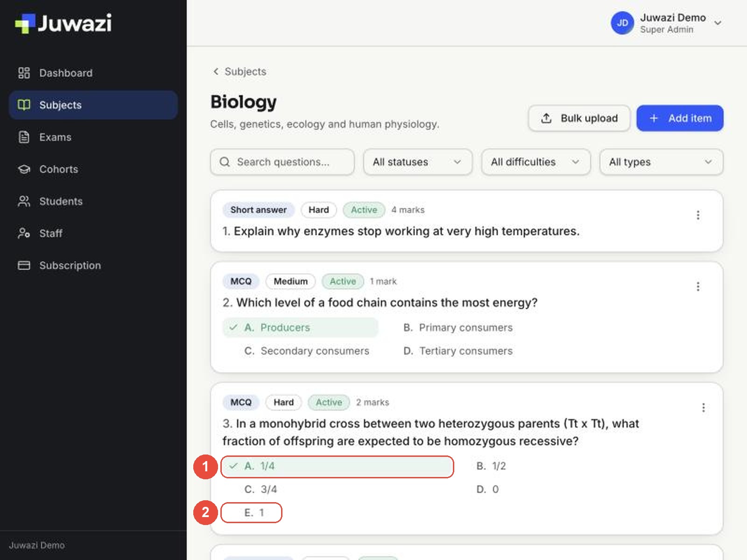Click the Subjects book icon
The height and width of the screenshot is (560, 747).
click(24, 105)
